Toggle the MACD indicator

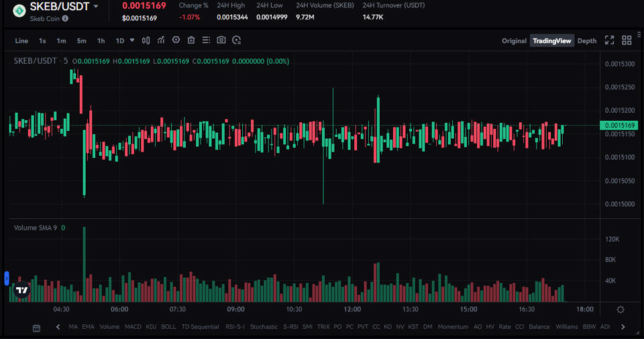click(x=133, y=327)
